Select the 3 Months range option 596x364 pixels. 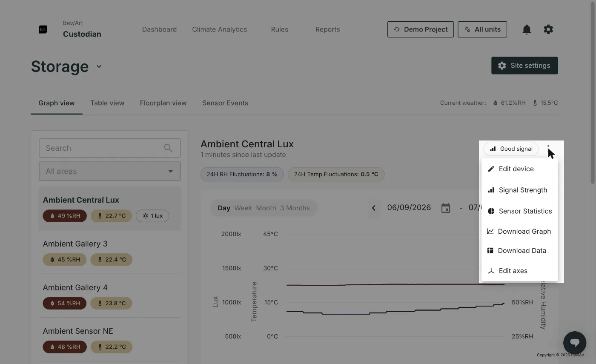295,208
